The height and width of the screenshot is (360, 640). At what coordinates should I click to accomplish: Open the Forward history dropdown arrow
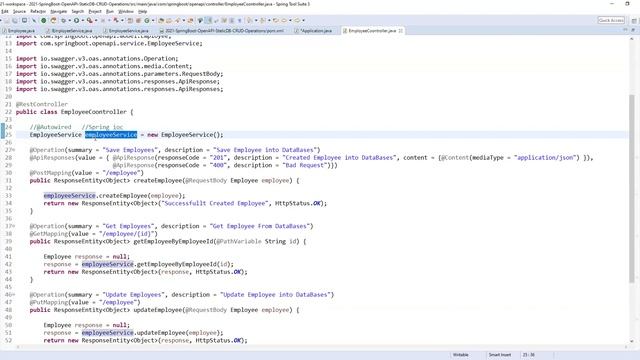point(304,20)
